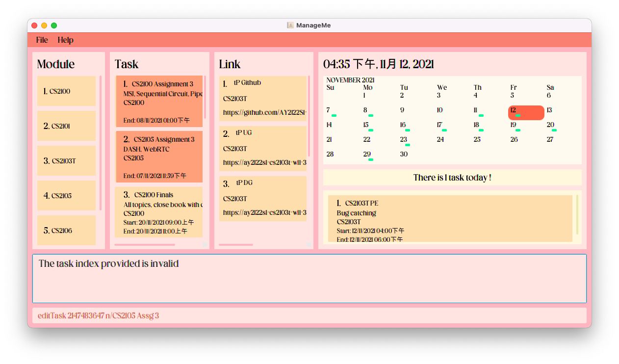Image resolution: width=619 pixels, height=364 pixels.
Task: Select today's task CS2103T PE
Action: [x=450, y=218]
